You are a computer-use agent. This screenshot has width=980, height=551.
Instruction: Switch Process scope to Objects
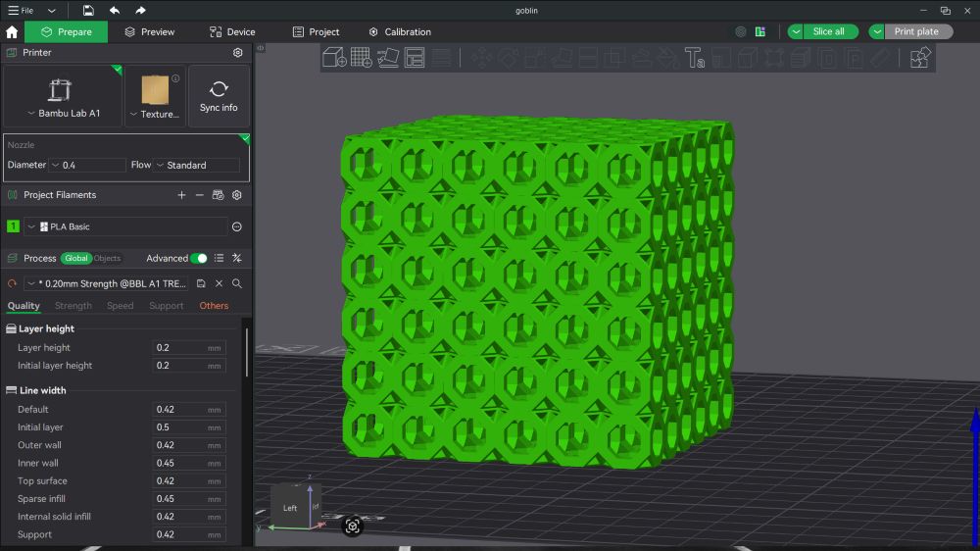[x=107, y=258]
